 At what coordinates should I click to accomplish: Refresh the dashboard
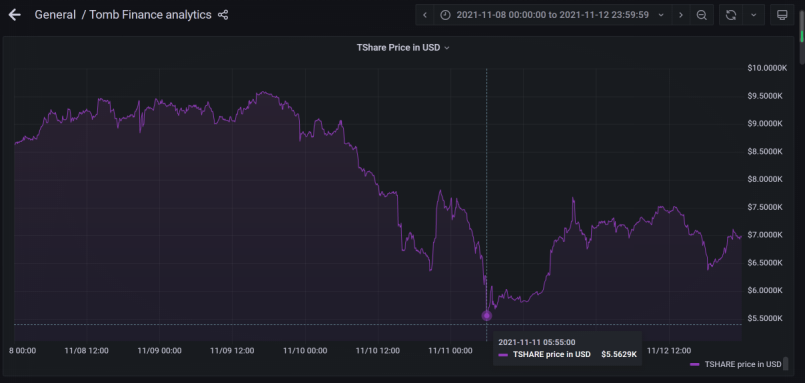(731, 15)
